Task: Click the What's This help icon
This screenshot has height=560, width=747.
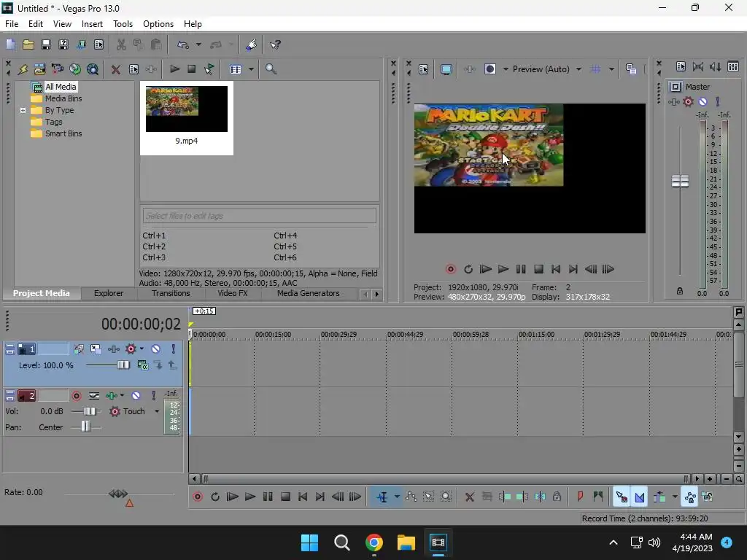Action: pyautogui.click(x=275, y=44)
